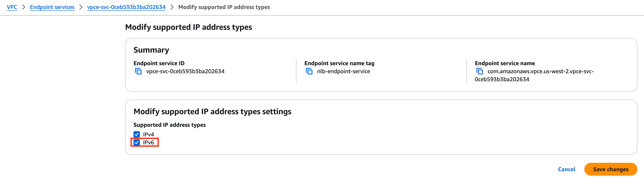Copy the Endpoint service name value
The height and width of the screenshot is (180, 644).
tap(479, 72)
